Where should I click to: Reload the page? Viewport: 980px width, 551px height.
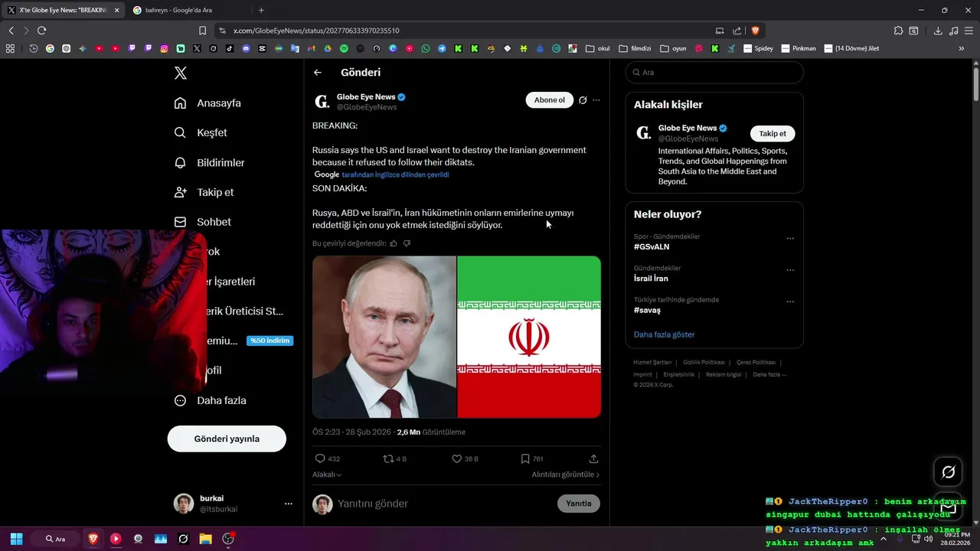pyautogui.click(x=41, y=31)
